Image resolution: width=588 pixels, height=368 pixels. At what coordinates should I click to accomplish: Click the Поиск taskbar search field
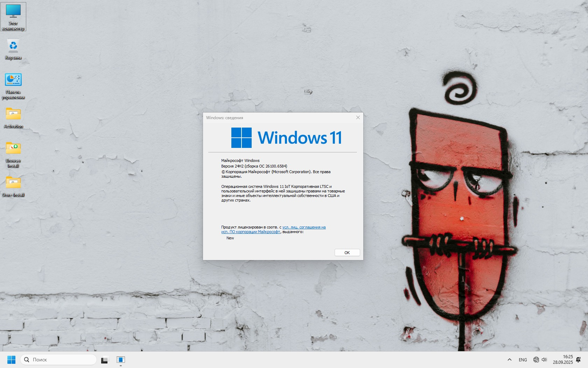click(x=58, y=360)
